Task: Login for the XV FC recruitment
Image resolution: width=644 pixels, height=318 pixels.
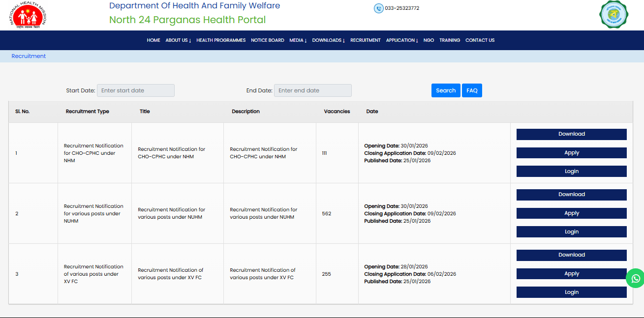Action: click(x=571, y=292)
